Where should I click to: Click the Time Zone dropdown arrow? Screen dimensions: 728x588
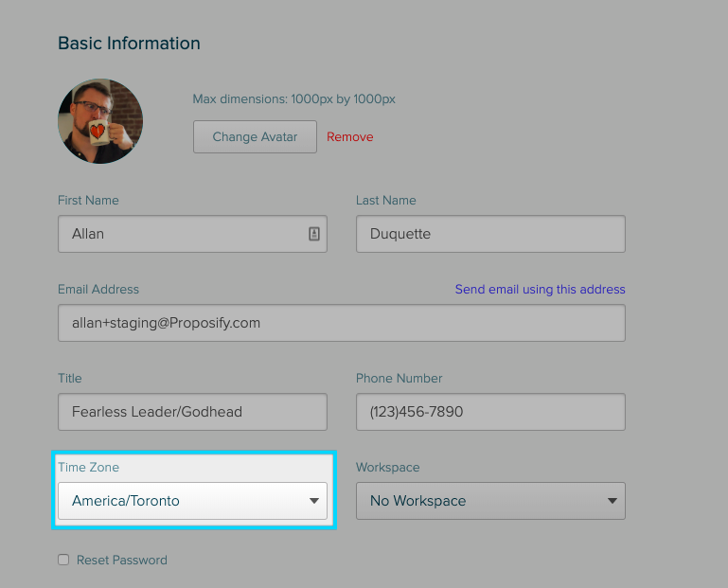314,501
